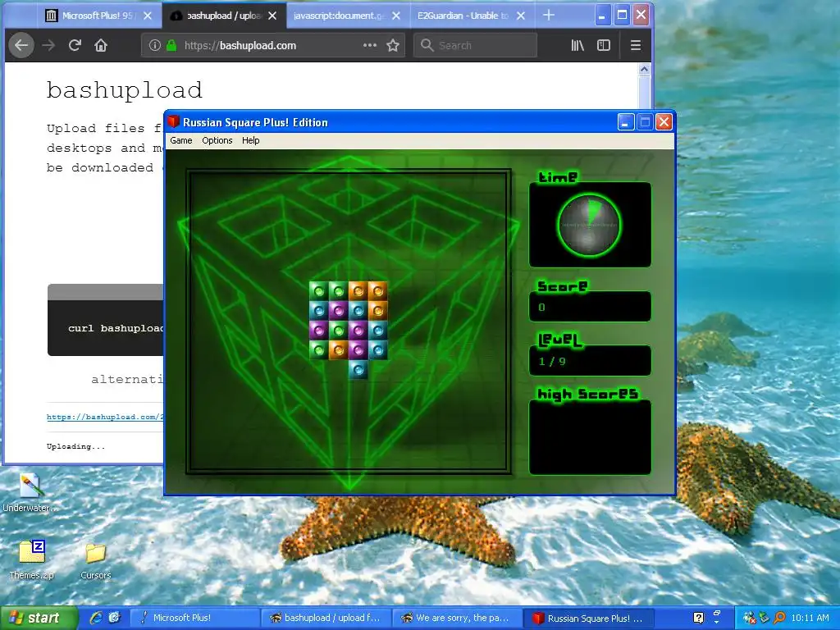Close the E2Guardian tab
This screenshot has height=630, width=840.
(x=521, y=16)
